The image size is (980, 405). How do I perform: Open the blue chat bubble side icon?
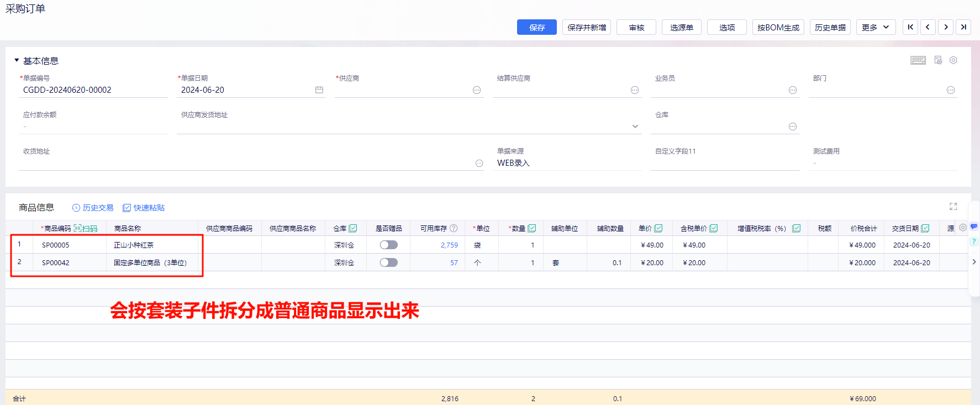pyautogui.click(x=974, y=227)
